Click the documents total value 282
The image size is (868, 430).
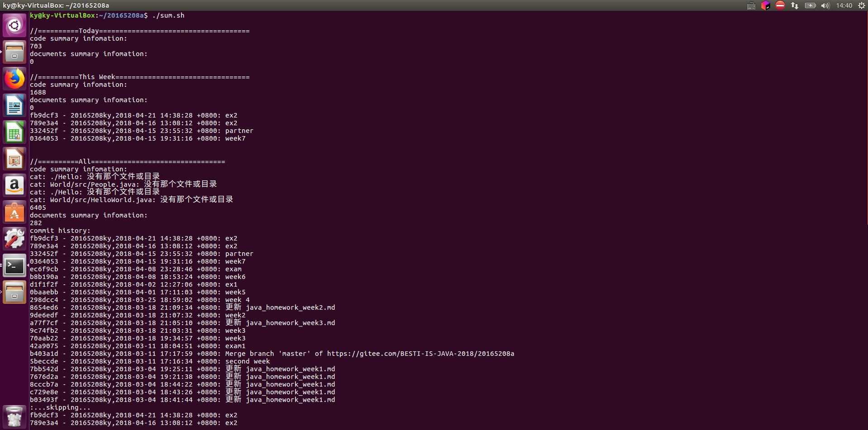point(36,223)
